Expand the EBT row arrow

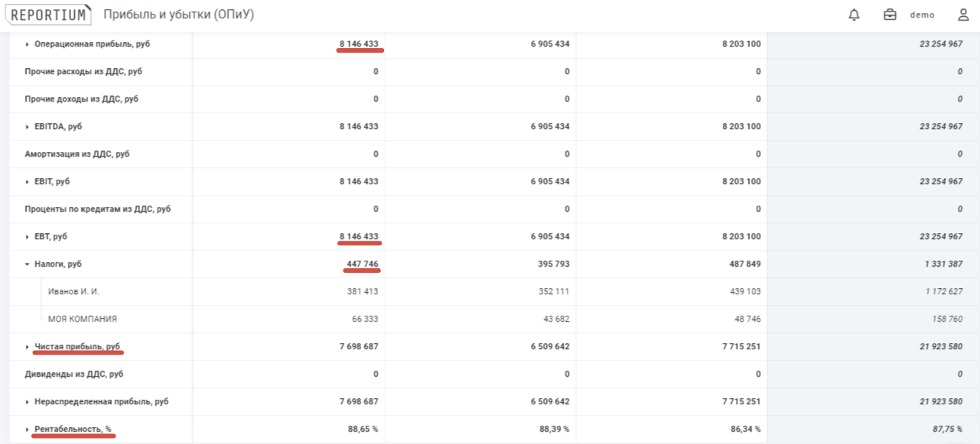click(x=27, y=237)
